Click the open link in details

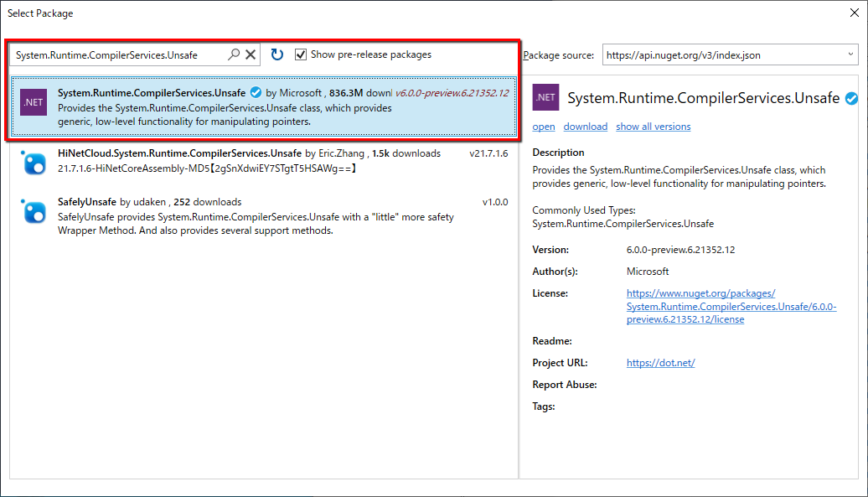click(544, 127)
